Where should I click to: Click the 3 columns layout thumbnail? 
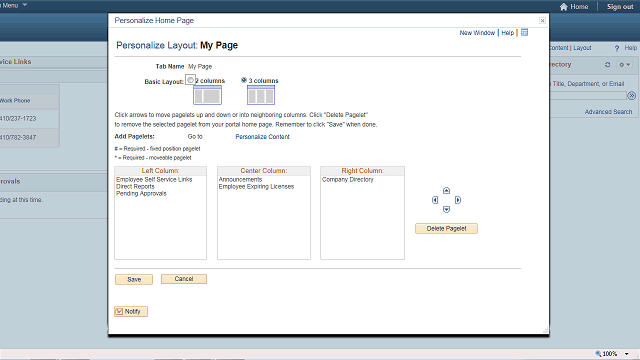261,95
